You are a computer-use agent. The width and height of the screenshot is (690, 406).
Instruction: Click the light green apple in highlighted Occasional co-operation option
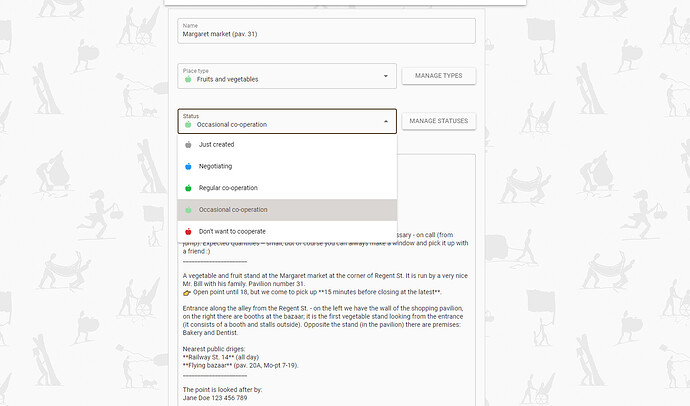(x=188, y=210)
